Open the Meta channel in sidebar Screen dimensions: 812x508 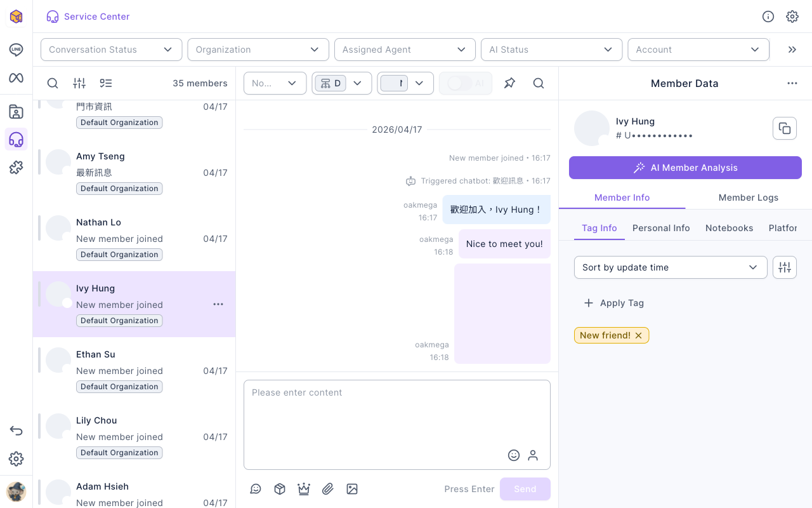pyautogui.click(x=16, y=78)
